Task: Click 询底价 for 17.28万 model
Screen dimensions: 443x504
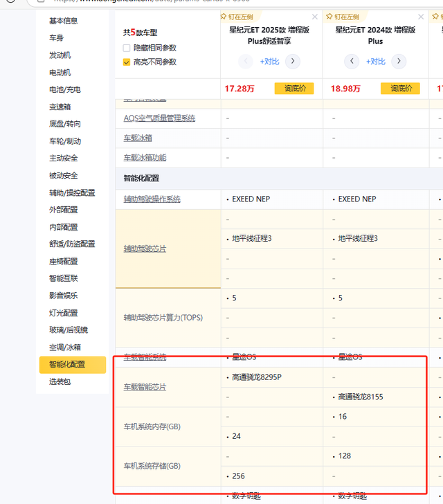Action: tap(294, 89)
